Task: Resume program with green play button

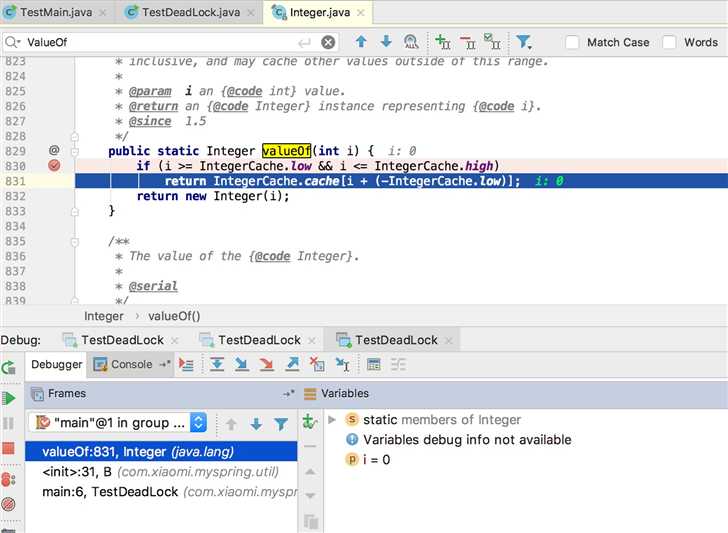Action: pos(9,398)
